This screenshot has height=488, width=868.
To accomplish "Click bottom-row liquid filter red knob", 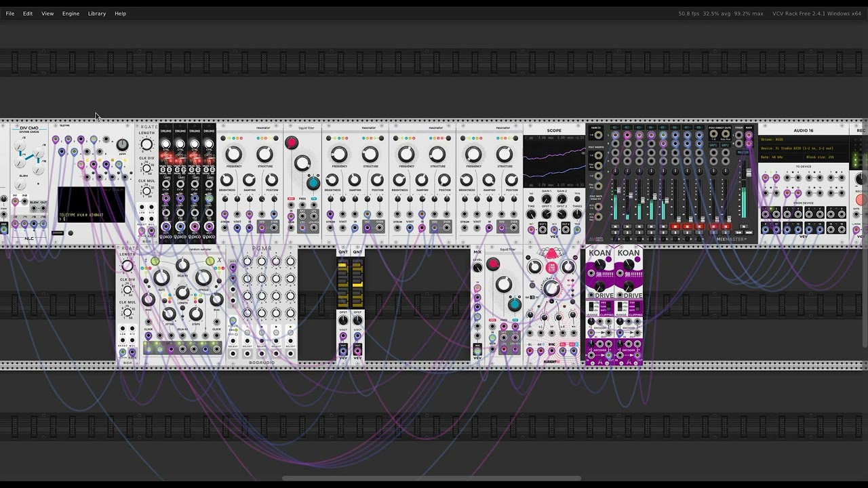I will (x=493, y=264).
